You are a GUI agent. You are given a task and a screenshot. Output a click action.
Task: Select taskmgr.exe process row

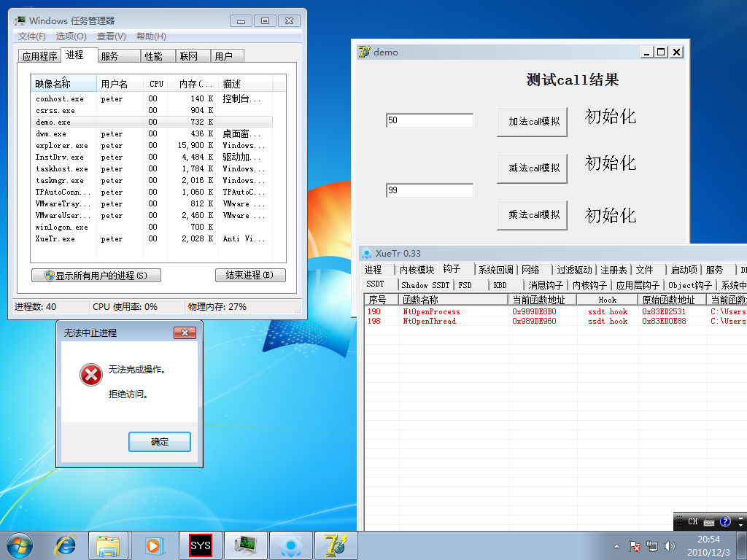tap(152, 181)
